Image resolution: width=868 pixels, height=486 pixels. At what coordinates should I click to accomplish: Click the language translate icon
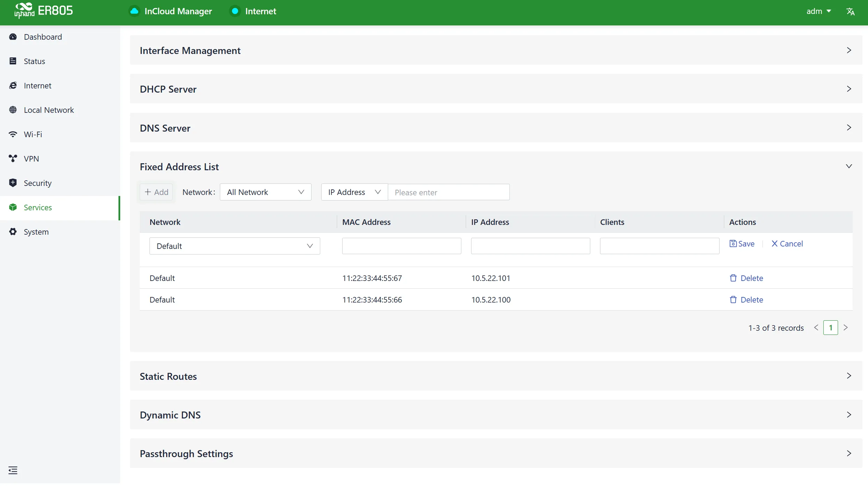pyautogui.click(x=850, y=11)
